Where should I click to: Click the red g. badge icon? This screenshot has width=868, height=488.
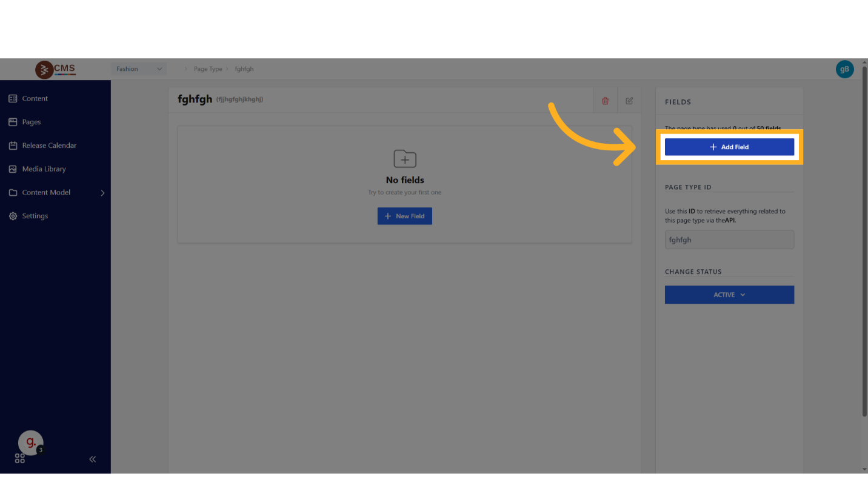click(31, 443)
